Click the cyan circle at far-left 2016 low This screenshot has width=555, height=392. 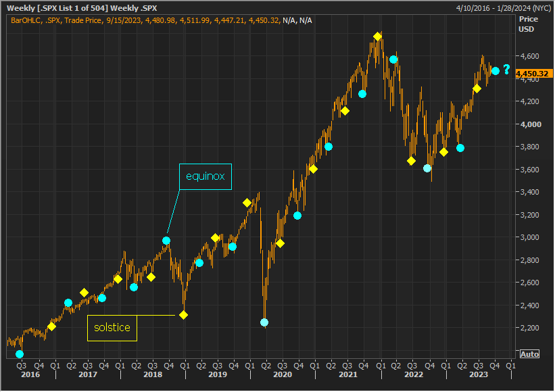pyautogui.click(x=20, y=354)
